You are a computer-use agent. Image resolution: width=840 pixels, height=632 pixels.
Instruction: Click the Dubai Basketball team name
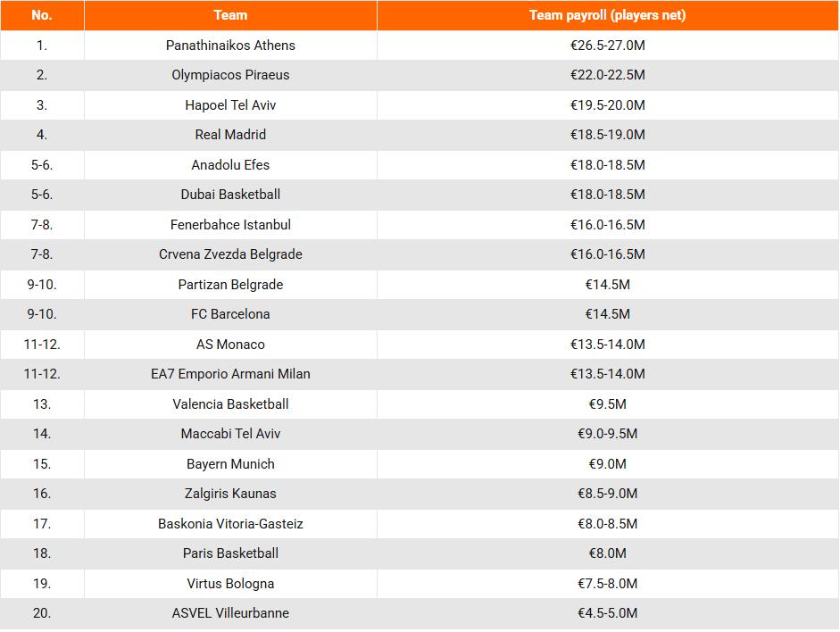tap(230, 195)
